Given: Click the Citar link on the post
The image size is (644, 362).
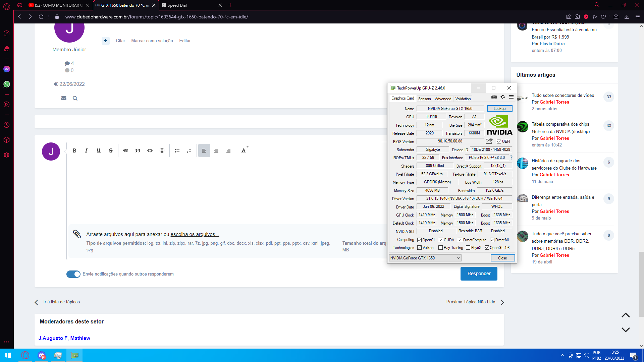Looking at the screenshot, I should 120,41.
